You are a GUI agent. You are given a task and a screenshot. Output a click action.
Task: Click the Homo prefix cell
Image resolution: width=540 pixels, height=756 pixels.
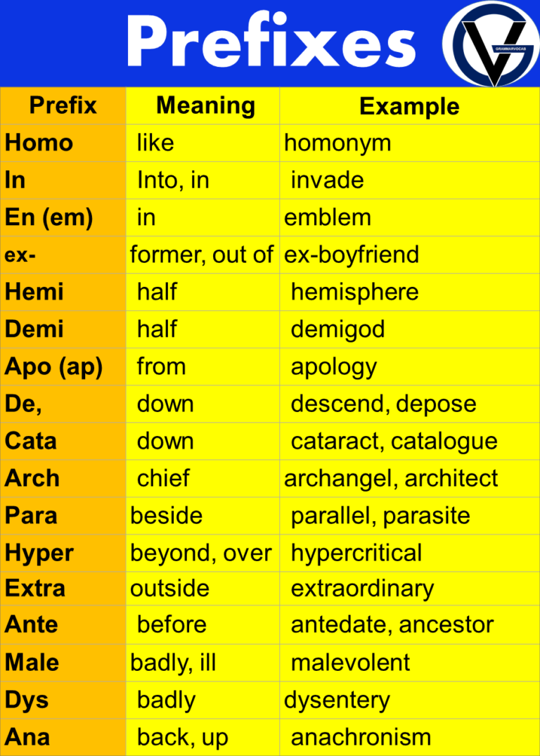coord(63,143)
